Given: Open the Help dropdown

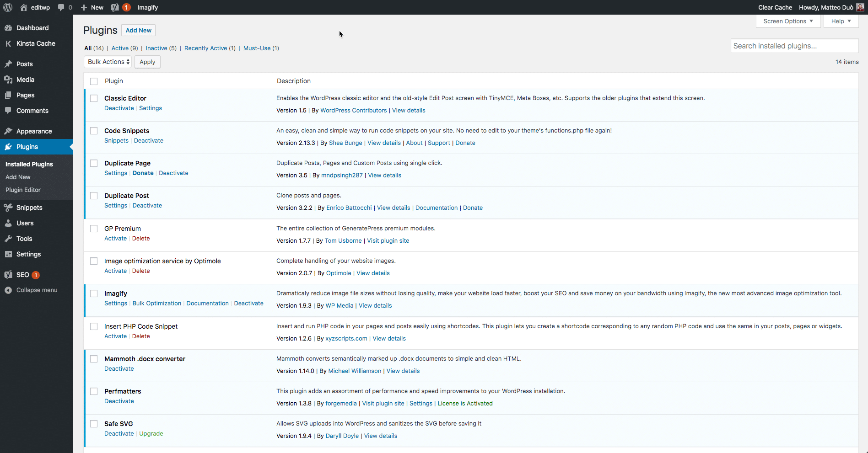Looking at the screenshot, I should (841, 21).
